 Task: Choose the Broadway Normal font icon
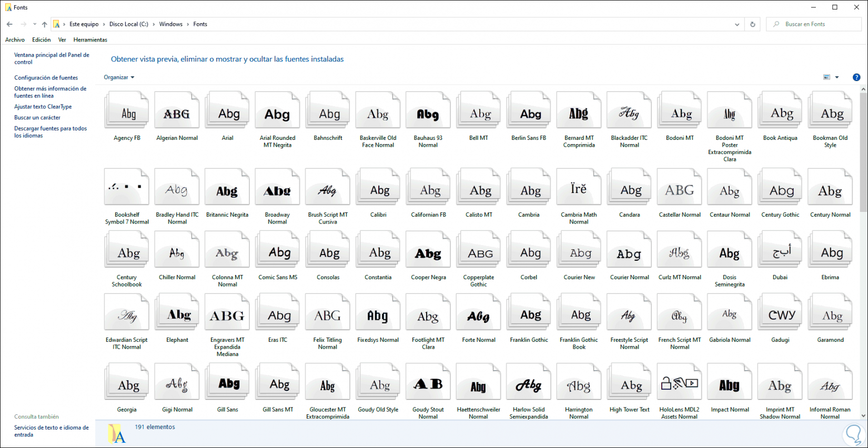(x=277, y=187)
